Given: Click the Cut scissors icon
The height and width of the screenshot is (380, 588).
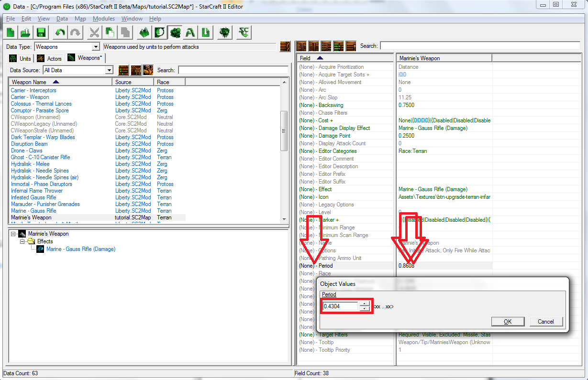Looking at the screenshot, I should coord(95,33).
